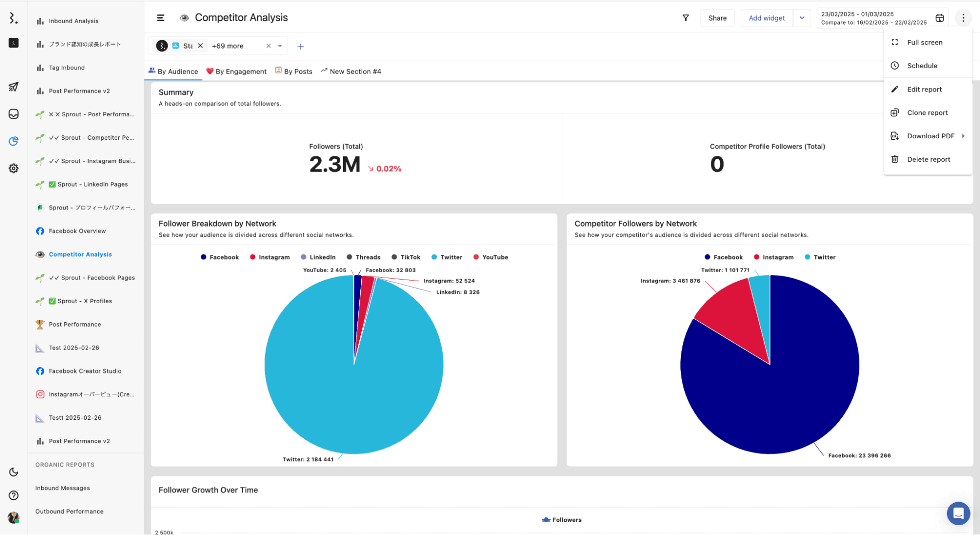The height and width of the screenshot is (535, 980).
Task: Toggle Twitter legend in Follower Breakdown chart
Action: tap(447, 257)
